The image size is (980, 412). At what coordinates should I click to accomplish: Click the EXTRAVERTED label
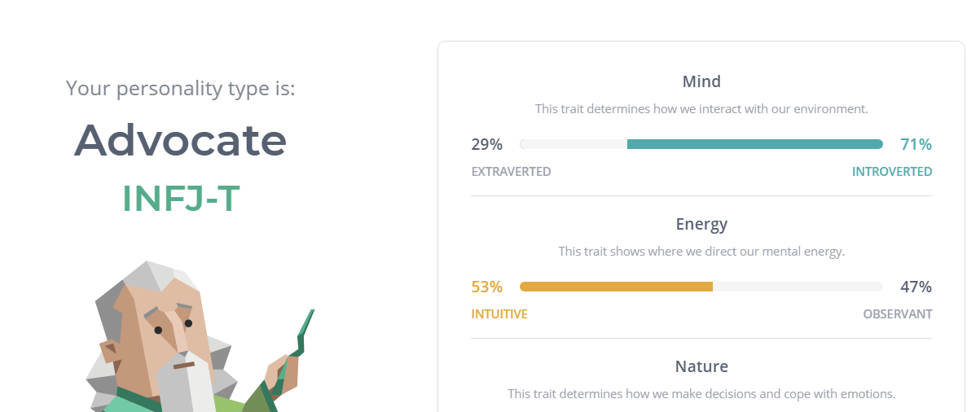[x=511, y=172]
